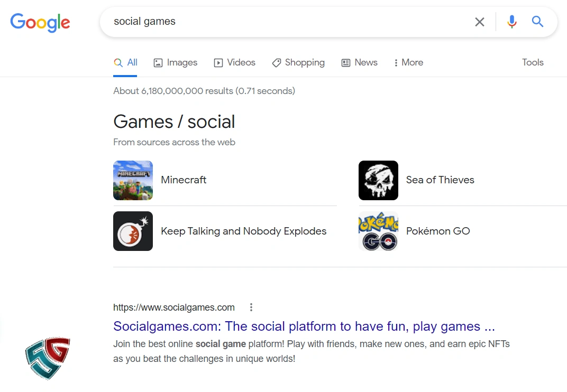
Task: Open the three-dot menu beside socialgames.com URL
Action: click(x=251, y=307)
